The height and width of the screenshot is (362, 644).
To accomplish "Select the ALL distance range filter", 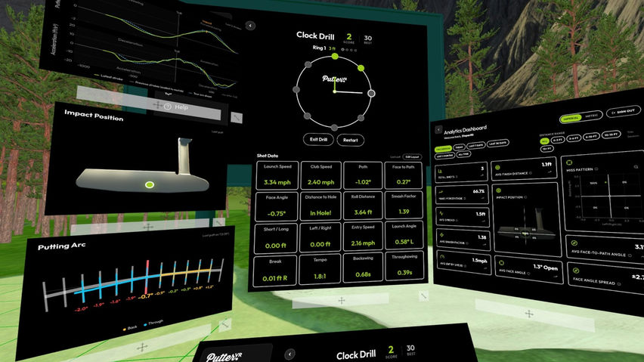I will pyautogui.click(x=545, y=141).
